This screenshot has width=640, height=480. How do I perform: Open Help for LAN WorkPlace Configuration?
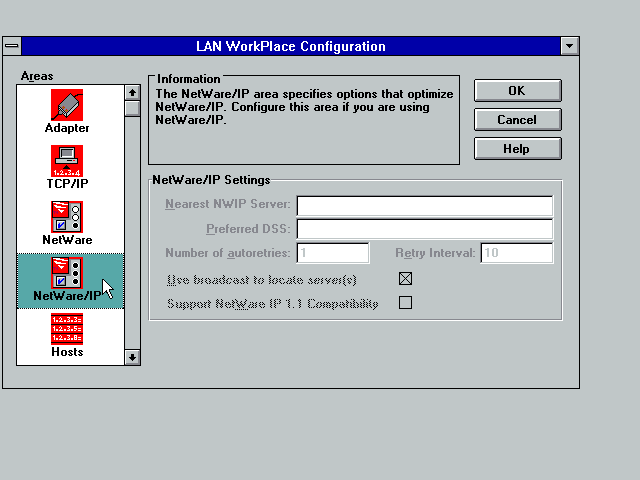518,149
